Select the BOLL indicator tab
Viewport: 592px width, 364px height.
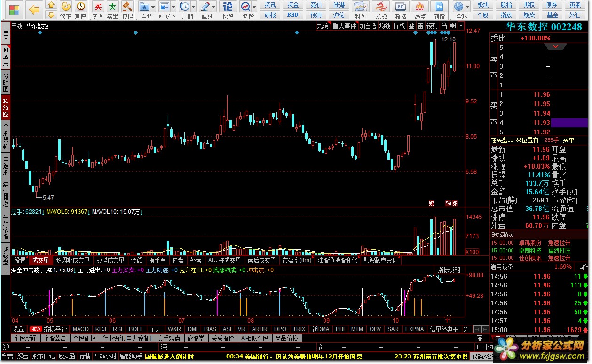pyautogui.click(x=136, y=329)
